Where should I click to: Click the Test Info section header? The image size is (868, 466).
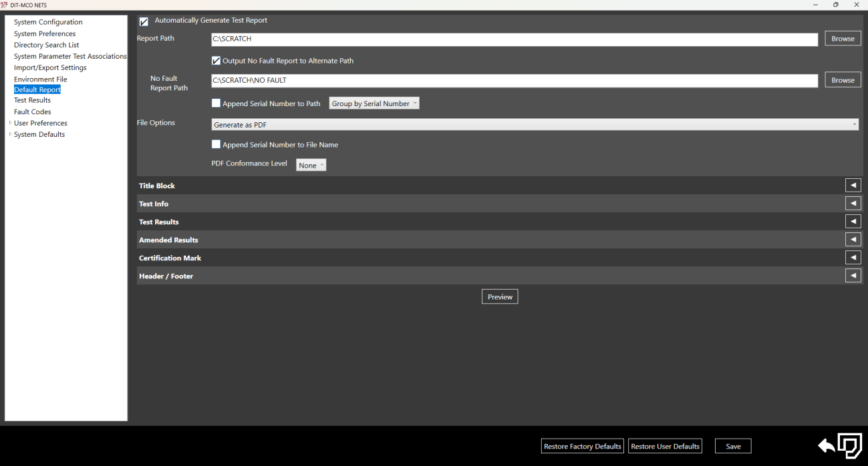tap(499, 204)
